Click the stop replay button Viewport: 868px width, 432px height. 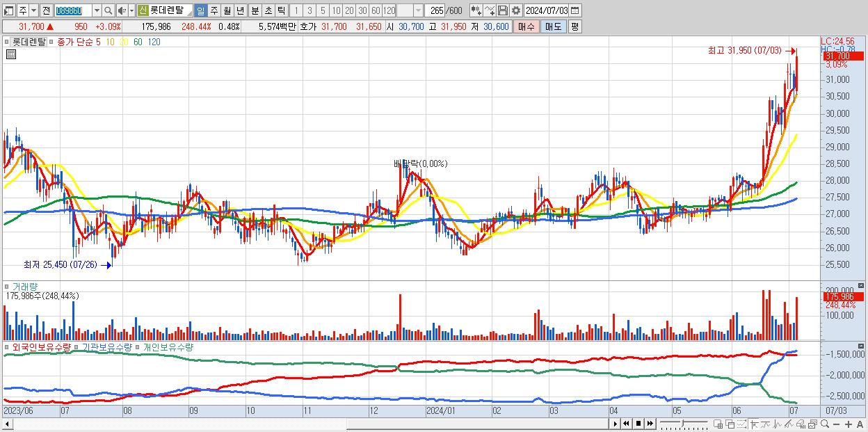638,424
